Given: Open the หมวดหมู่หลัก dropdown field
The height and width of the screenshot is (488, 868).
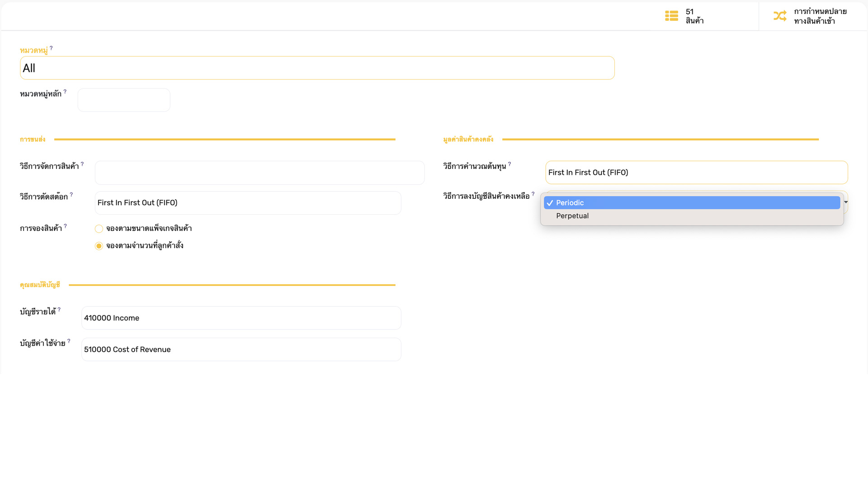Looking at the screenshot, I should pyautogui.click(x=124, y=100).
